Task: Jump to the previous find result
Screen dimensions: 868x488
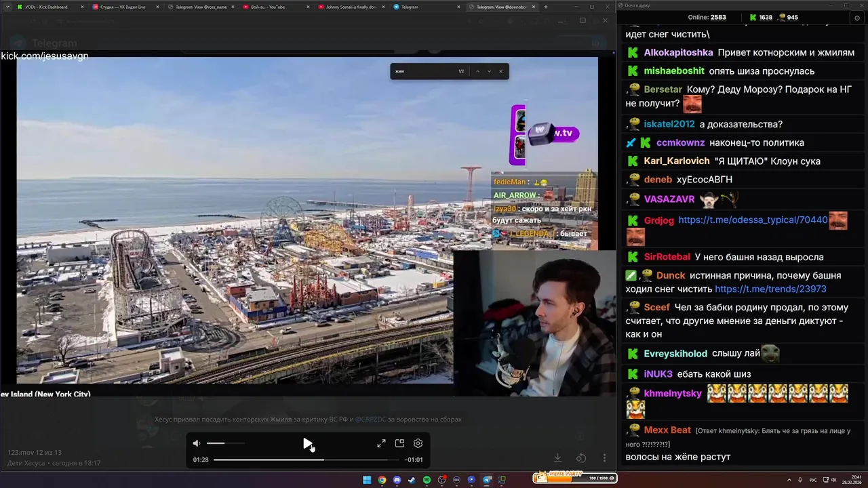Action: pyautogui.click(x=477, y=71)
